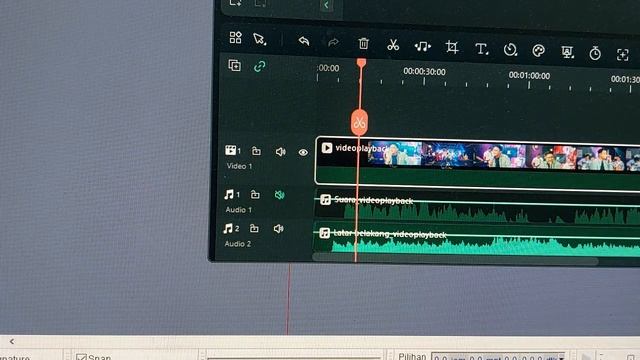640x360 pixels.
Task: Lock the Audio 2 track
Action: pos(254,228)
